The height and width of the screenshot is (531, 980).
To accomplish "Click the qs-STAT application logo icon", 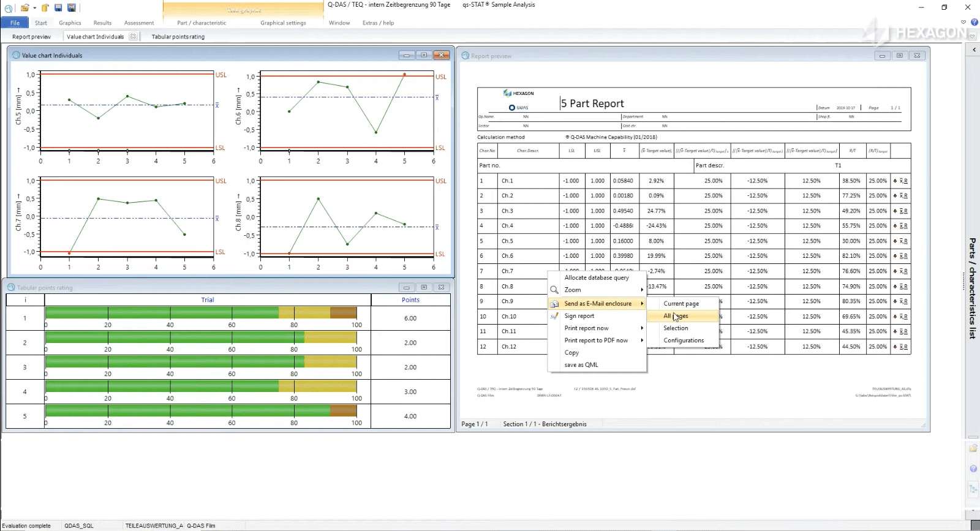I will (8, 8).
